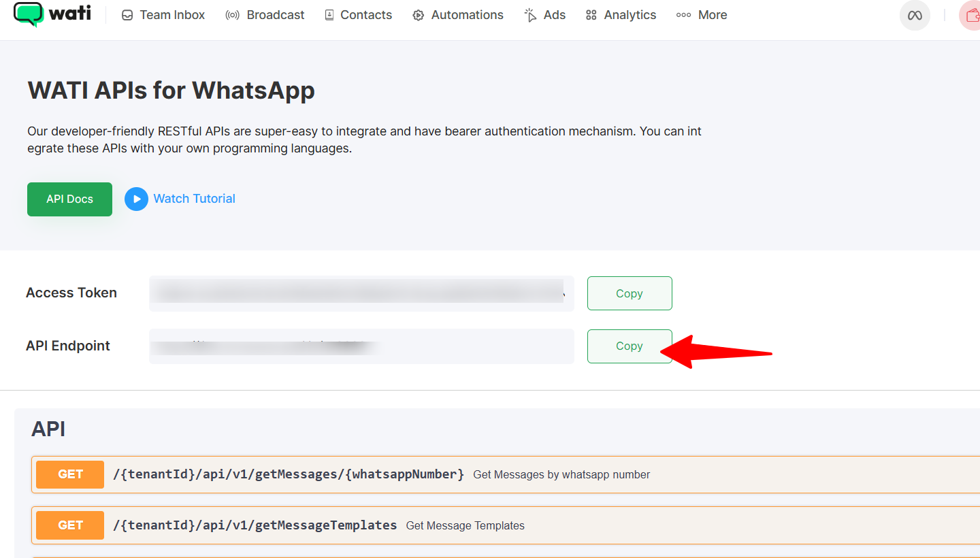The height and width of the screenshot is (558, 980).
Task: Expand the getMessageTemplates GET endpoint
Action: [506, 525]
